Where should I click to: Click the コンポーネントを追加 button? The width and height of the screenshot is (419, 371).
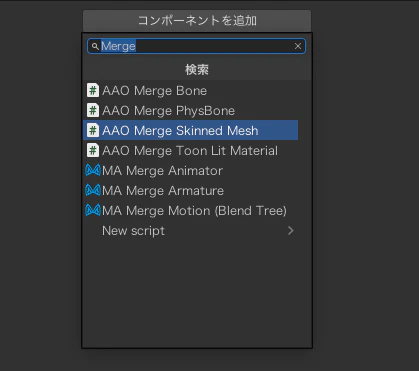coord(197,21)
